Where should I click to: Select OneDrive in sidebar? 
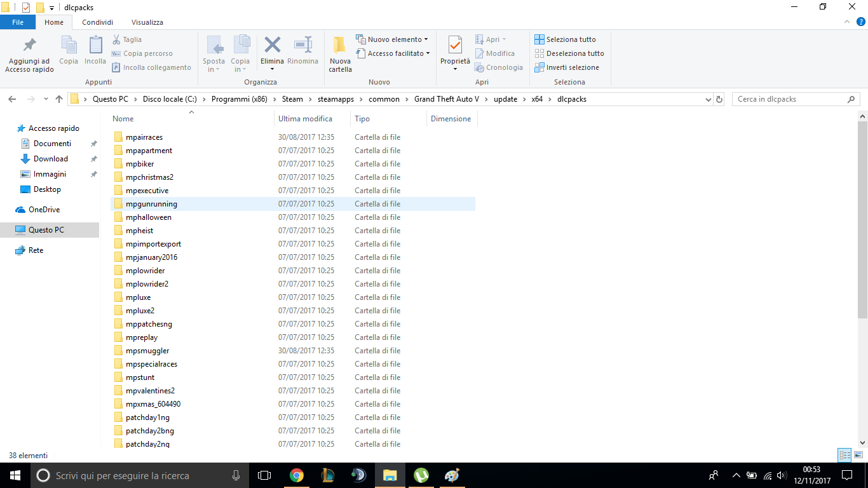(44, 210)
